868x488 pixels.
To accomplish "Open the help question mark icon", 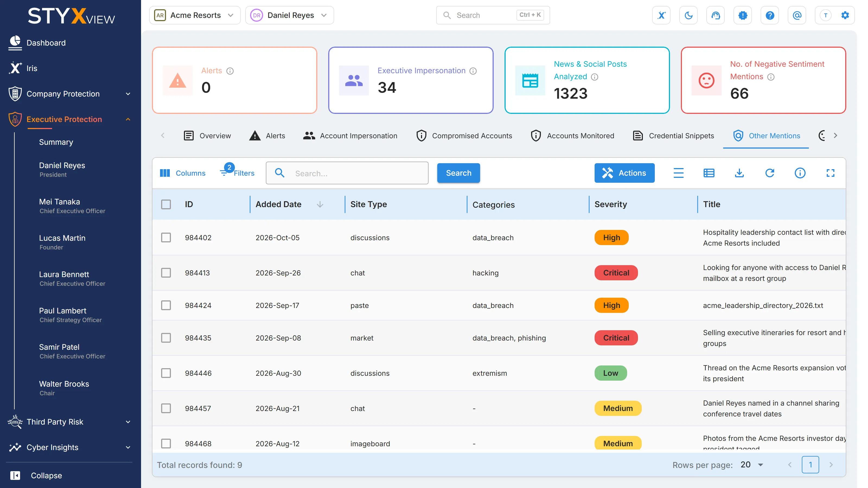I will [770, 15].
